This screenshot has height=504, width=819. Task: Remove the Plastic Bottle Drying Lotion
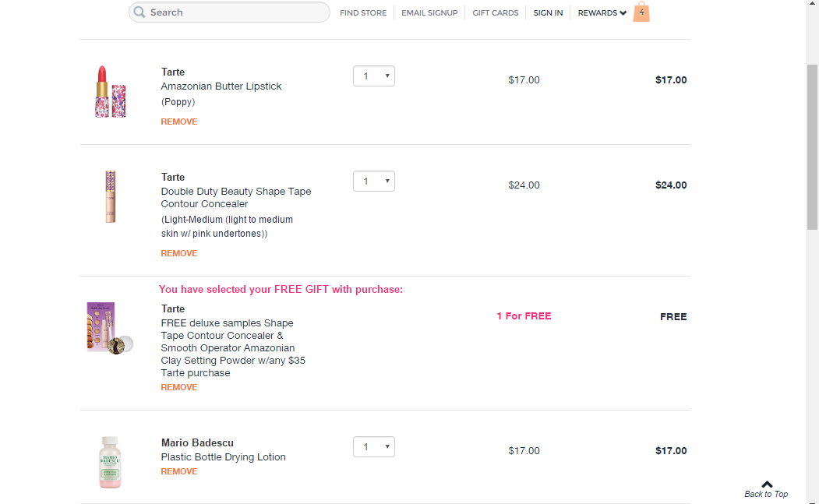click(x=179, y=471)
